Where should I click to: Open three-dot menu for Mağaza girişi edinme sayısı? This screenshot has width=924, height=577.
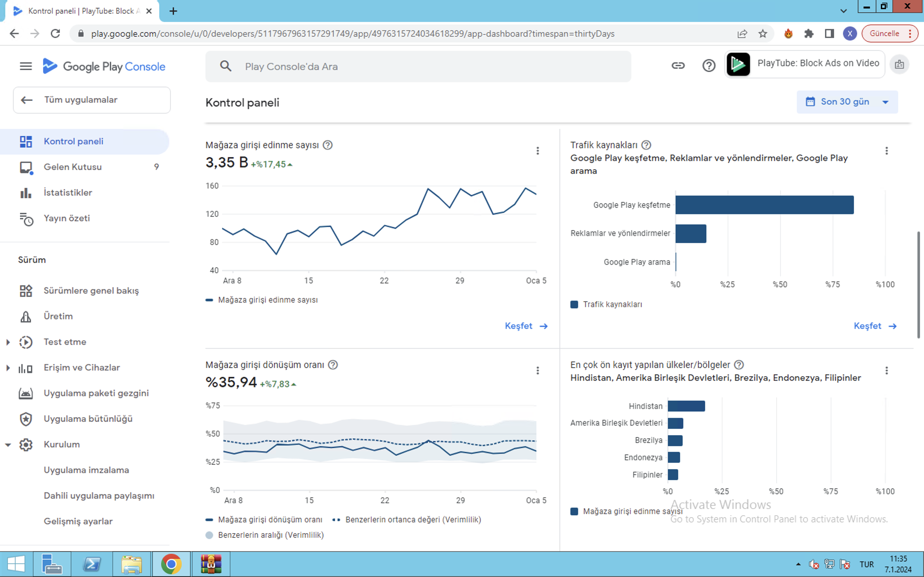point(538,151)
